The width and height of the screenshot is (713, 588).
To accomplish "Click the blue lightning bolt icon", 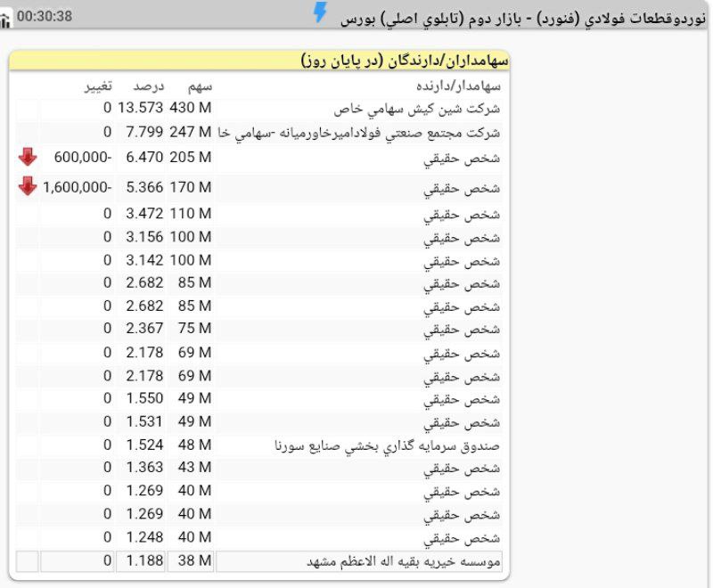I will point(320,12).
